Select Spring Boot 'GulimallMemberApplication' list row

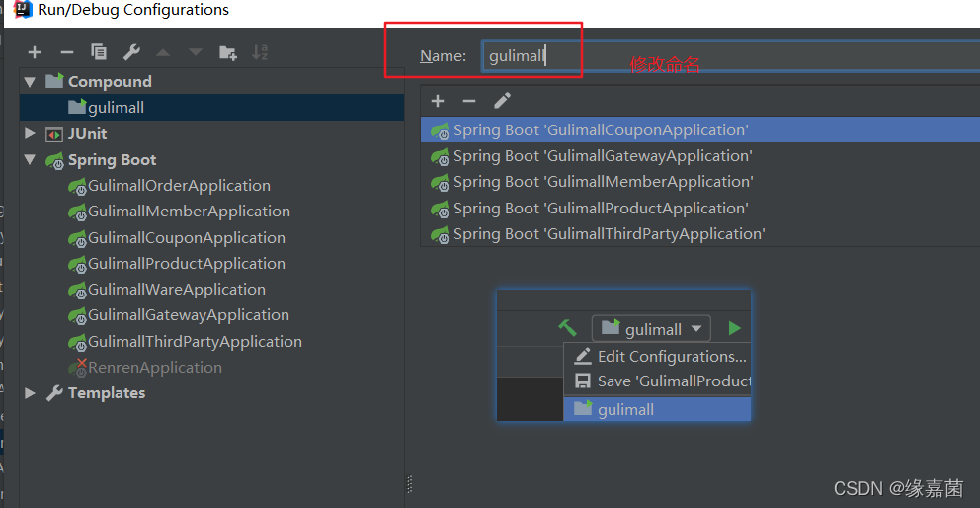700,182
